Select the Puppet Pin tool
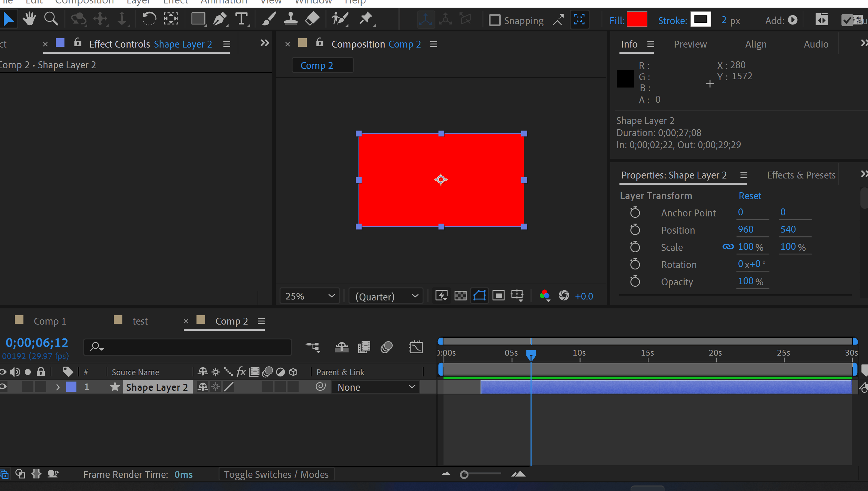Screen dimensions: 868x491 366,19
